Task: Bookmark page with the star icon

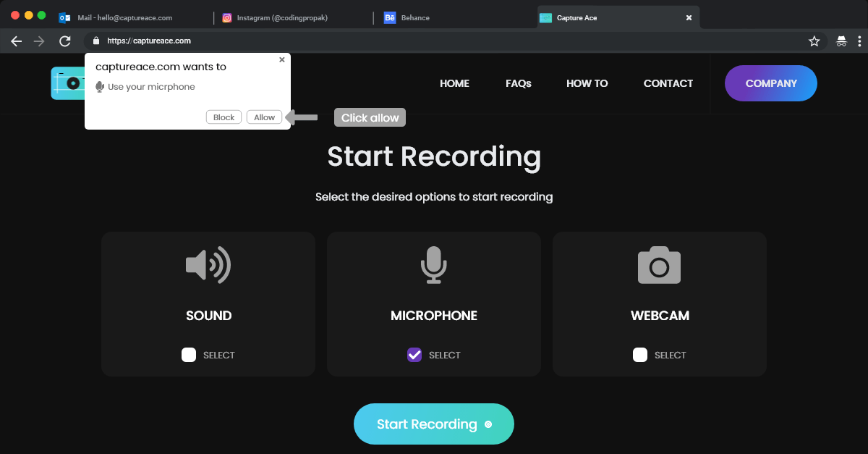Action: click(x=814, y=41)
